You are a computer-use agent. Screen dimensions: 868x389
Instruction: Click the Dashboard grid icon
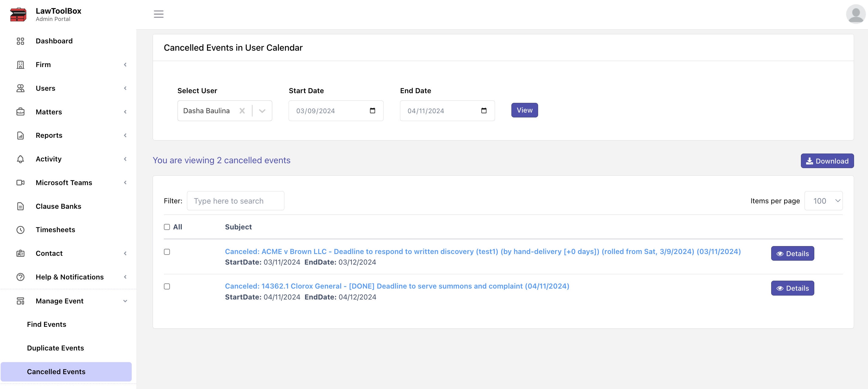tap(20, 41)
